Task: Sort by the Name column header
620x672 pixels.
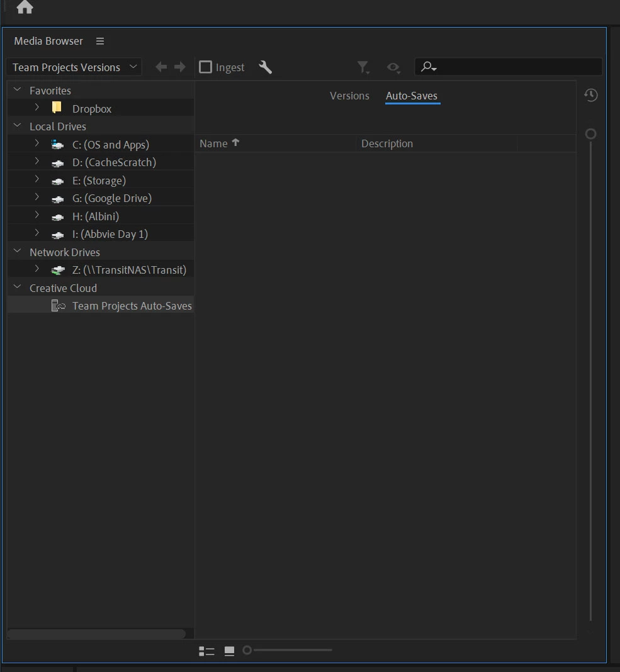Action: pyautogui.click(x=213, y=143)
